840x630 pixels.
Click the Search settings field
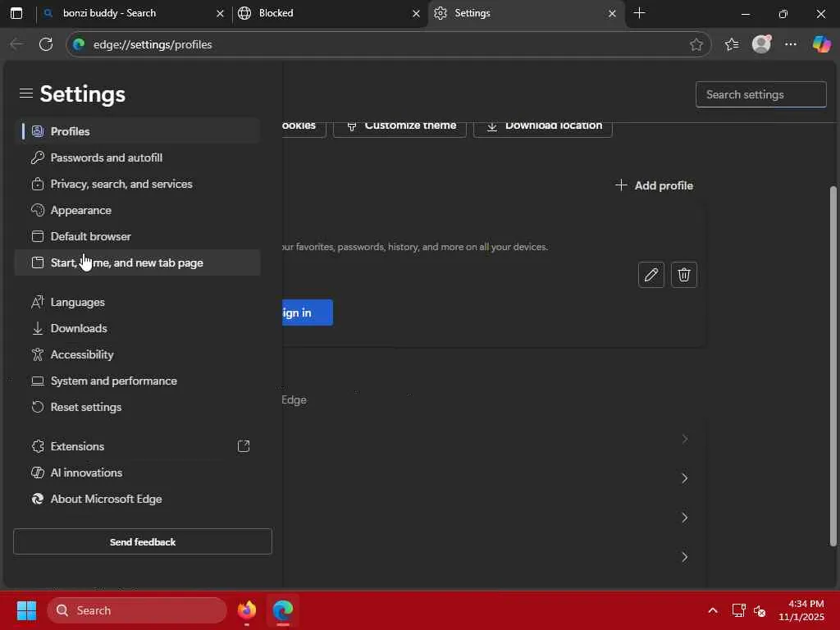coord(760,94)
